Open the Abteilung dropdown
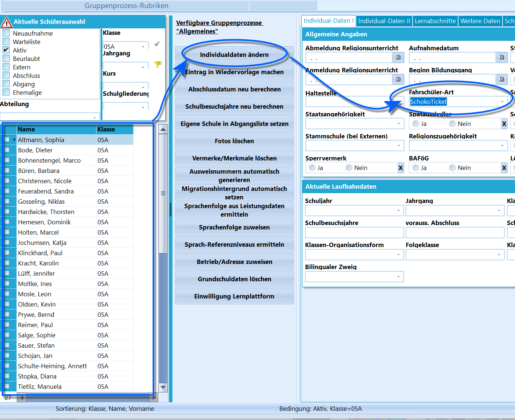The height and width of the screenshot is (420, 515). pos(94,117)
